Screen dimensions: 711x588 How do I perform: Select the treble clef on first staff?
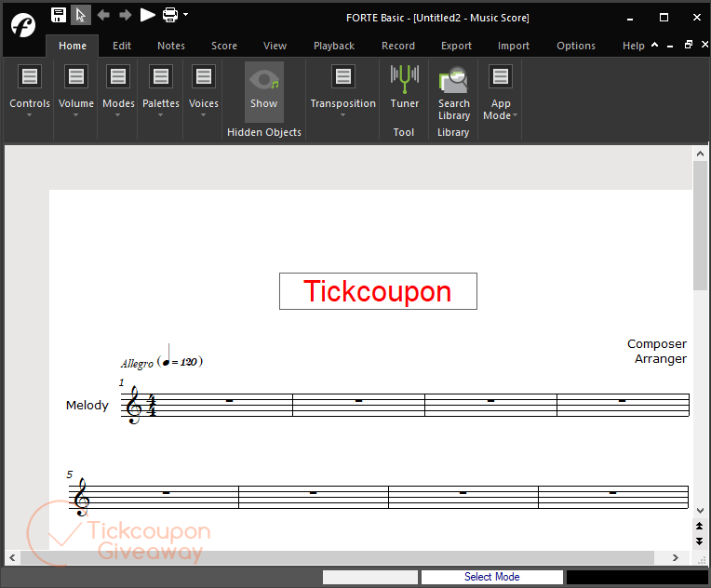[x=134, y=405]
